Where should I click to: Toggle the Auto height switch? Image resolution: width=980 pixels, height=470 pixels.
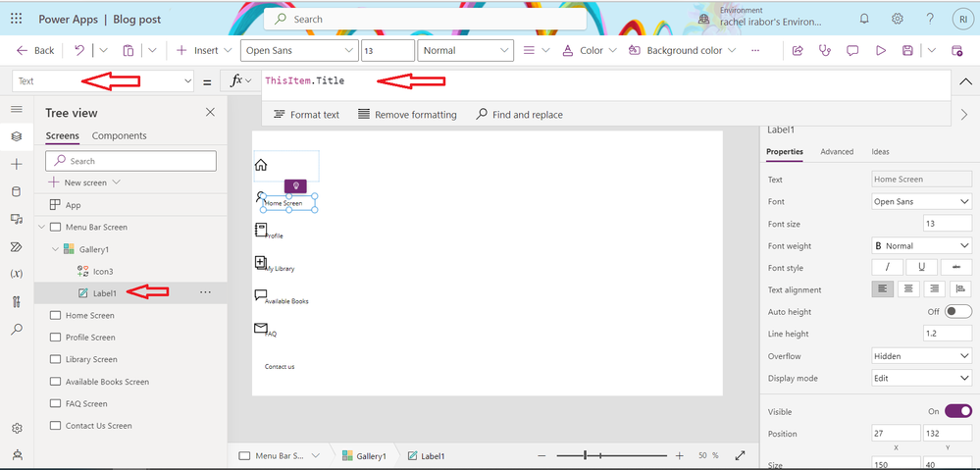958,312
